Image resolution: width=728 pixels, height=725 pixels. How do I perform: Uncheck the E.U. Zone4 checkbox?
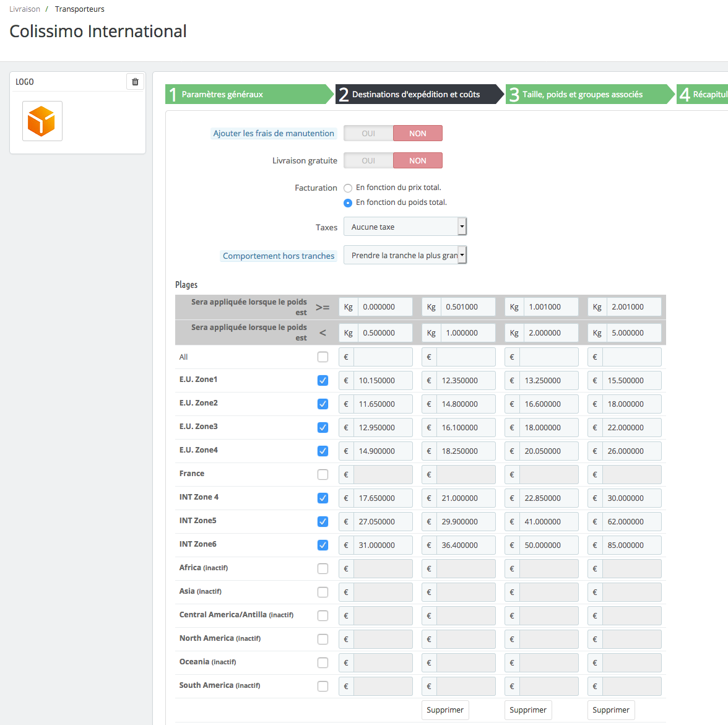(x=323, y=451)
